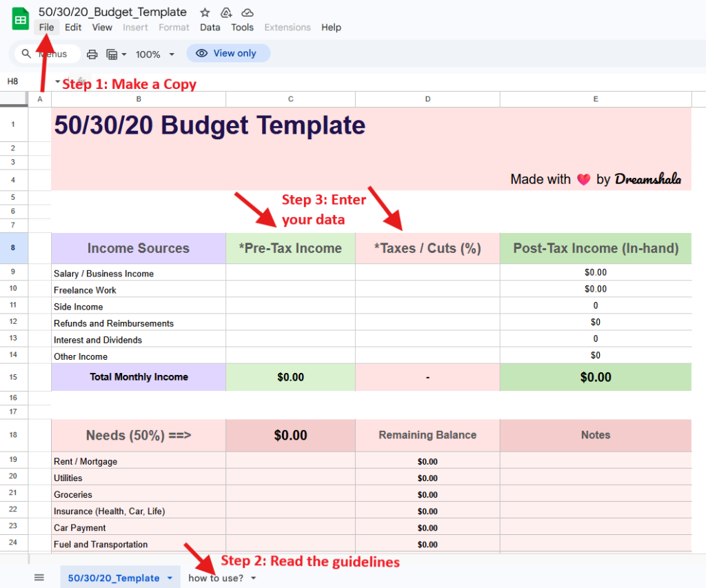This screenshot has height=588, width=706.
Task: Open the View menu
Action: 102,28
